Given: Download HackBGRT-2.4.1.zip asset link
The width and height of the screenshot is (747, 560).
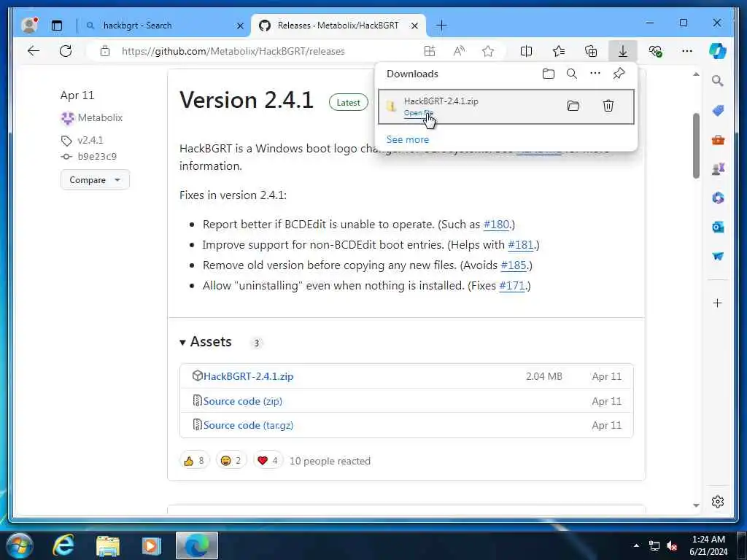Looking at the screenshot, I should click(x=248, y=376).
